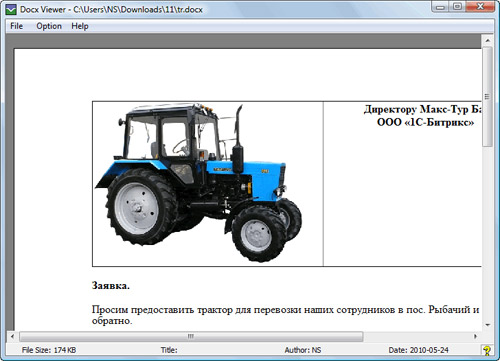Click the horizontal scrollbar right arrow
Screen dimensions: 500x361
pyautogui.click(x=475, y=336)
